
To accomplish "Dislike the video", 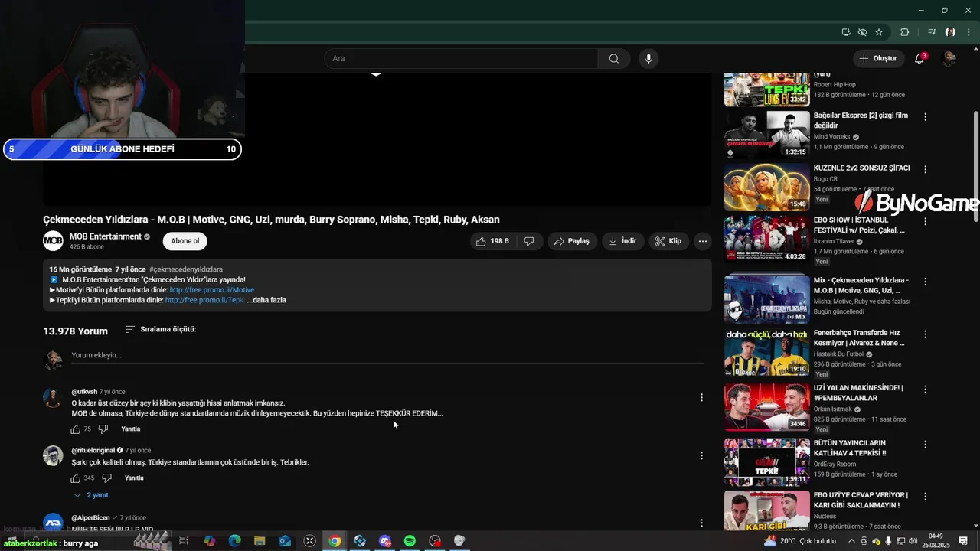I will [529, 241].
